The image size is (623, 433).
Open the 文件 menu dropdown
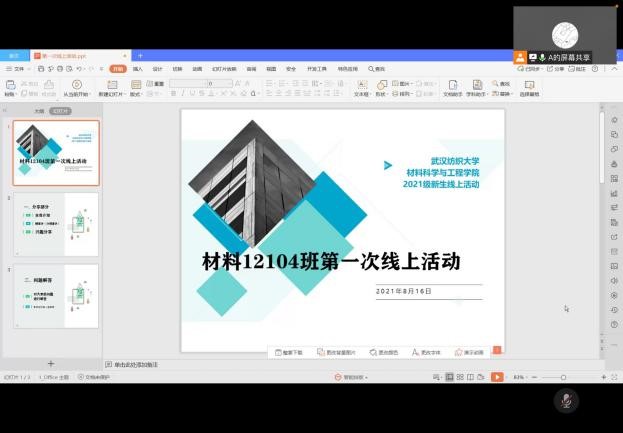pos(19,69)
